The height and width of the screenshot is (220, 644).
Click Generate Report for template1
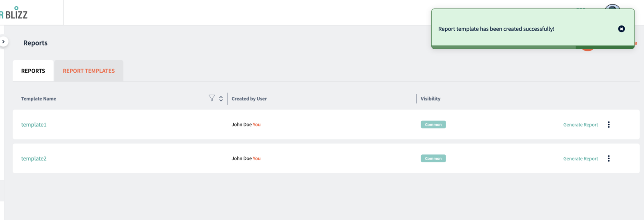(x=580, y=125)
